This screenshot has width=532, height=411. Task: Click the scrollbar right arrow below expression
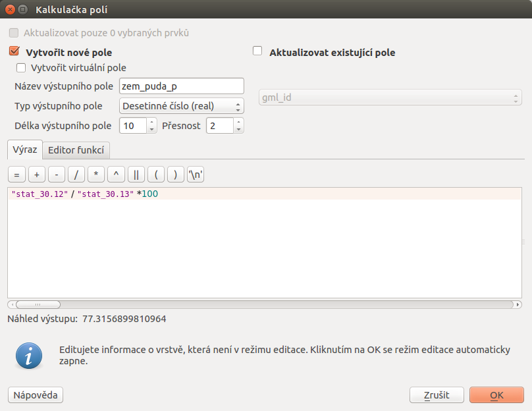(518, 305)
